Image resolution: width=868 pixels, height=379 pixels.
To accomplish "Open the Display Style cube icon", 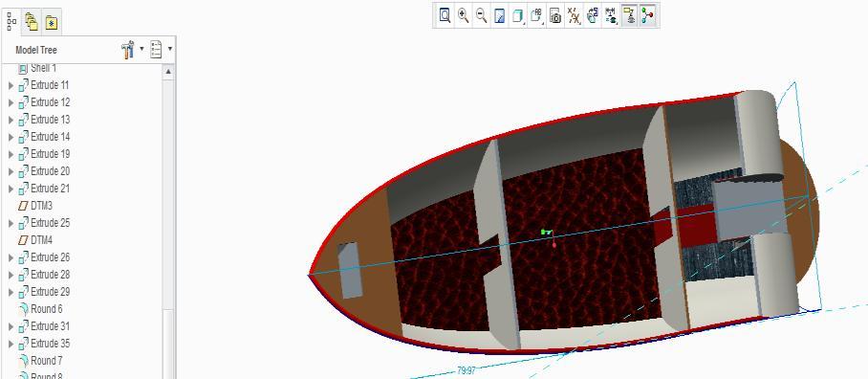I will 518,15.
